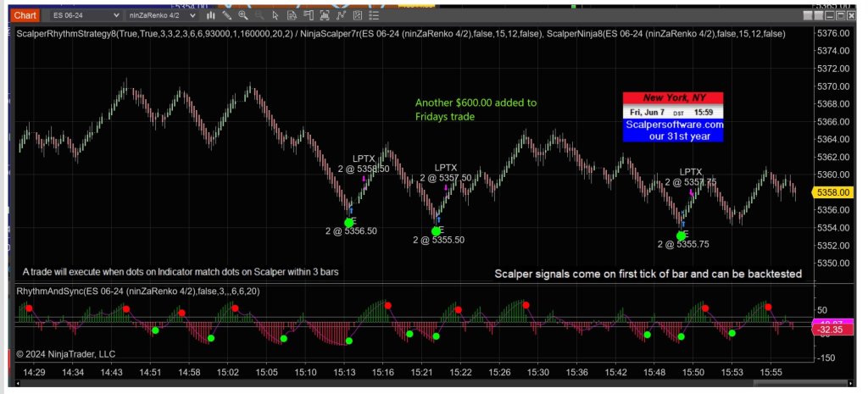This screenshot has height=394, width=868.
Task: Open the Drawing Tools pencil icon
Action: [227, 15]
